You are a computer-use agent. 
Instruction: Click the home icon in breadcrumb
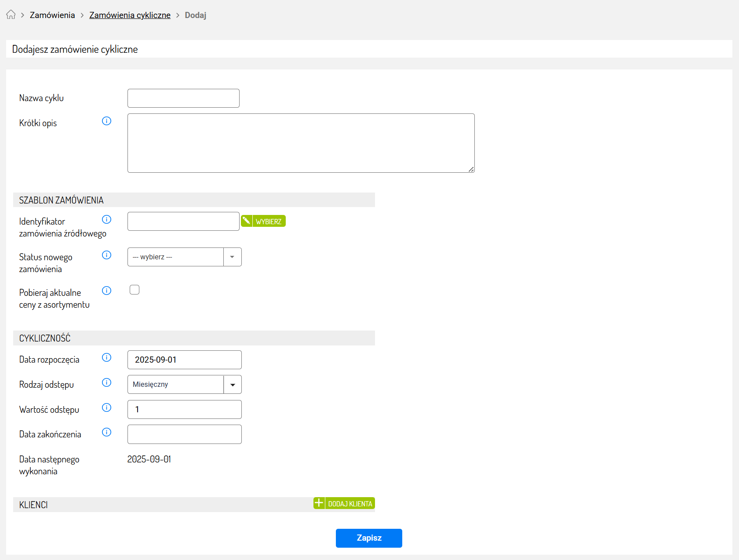click(x=11, y=15)
